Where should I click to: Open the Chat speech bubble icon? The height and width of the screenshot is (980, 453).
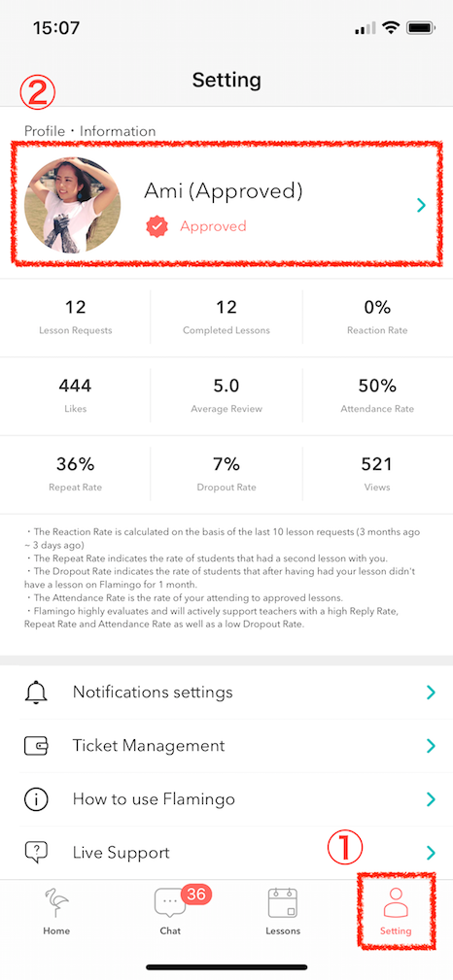[169, 903]
